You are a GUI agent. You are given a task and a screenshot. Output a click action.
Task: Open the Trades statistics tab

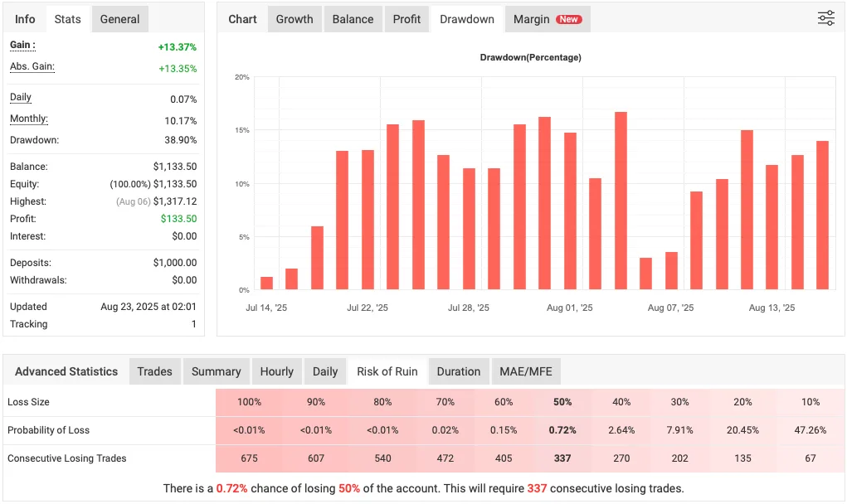click(154, 371)
